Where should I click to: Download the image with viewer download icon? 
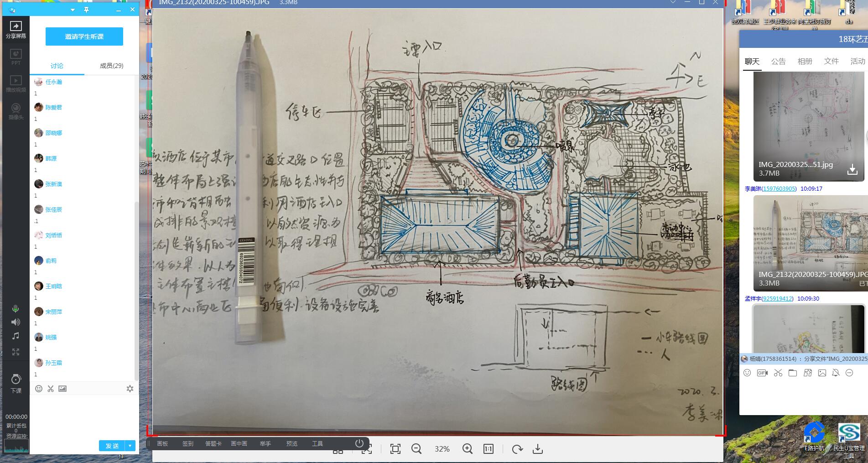click(538, 449)
